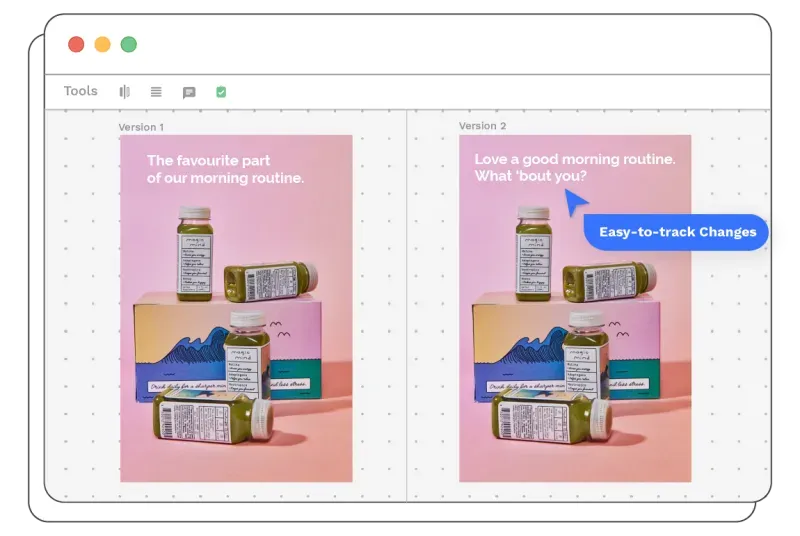The height and width of the screenshot is (536, 800).
Task: Open the Version 1 poster image
Action: tap(236, 308)
